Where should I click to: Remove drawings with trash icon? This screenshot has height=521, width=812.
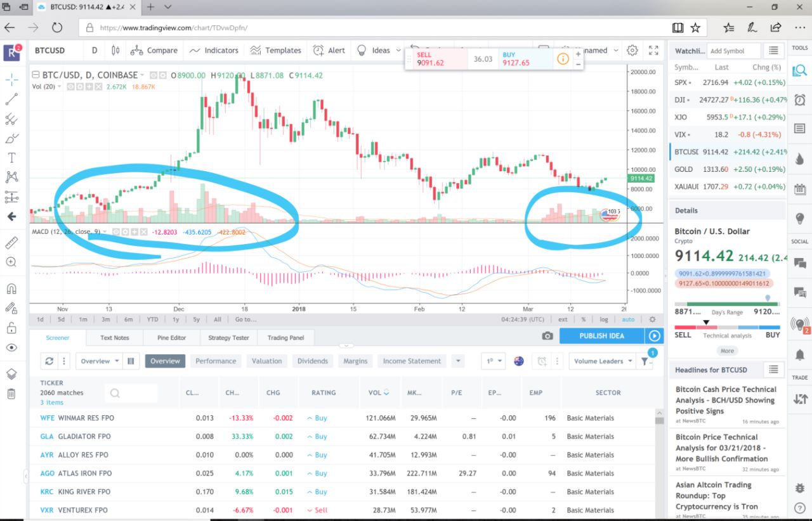[x=11, y=394]
